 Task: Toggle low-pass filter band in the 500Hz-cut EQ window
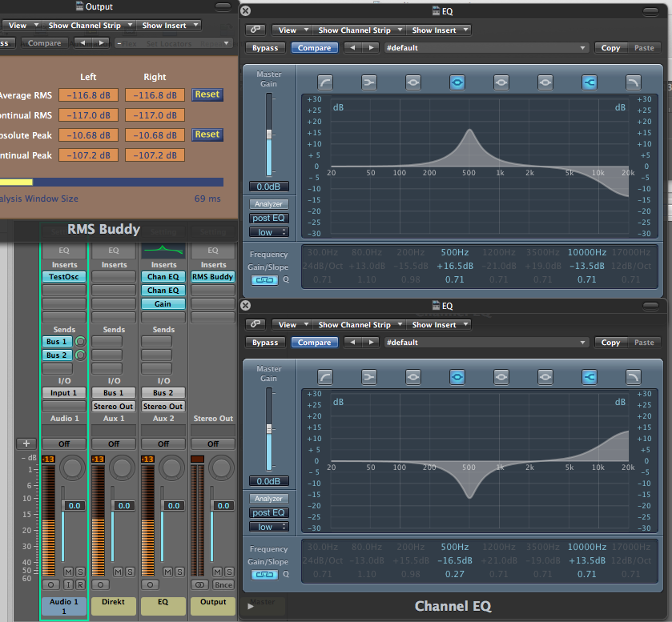pyautogui.click(x=634, y=377)
